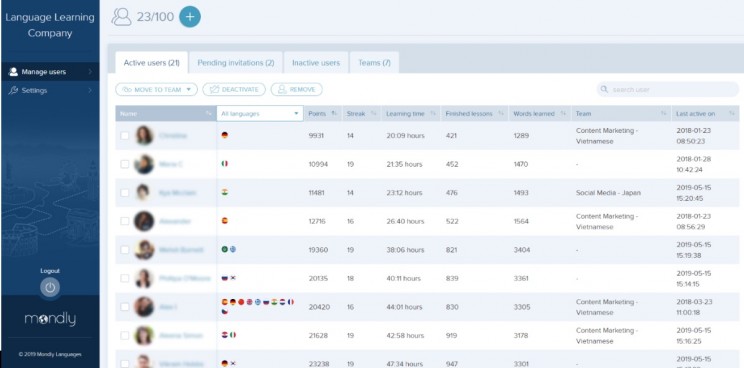Click the users count icon beside 23/100
Viewport: 744px width, 368px height.
[x=121, y=17]
